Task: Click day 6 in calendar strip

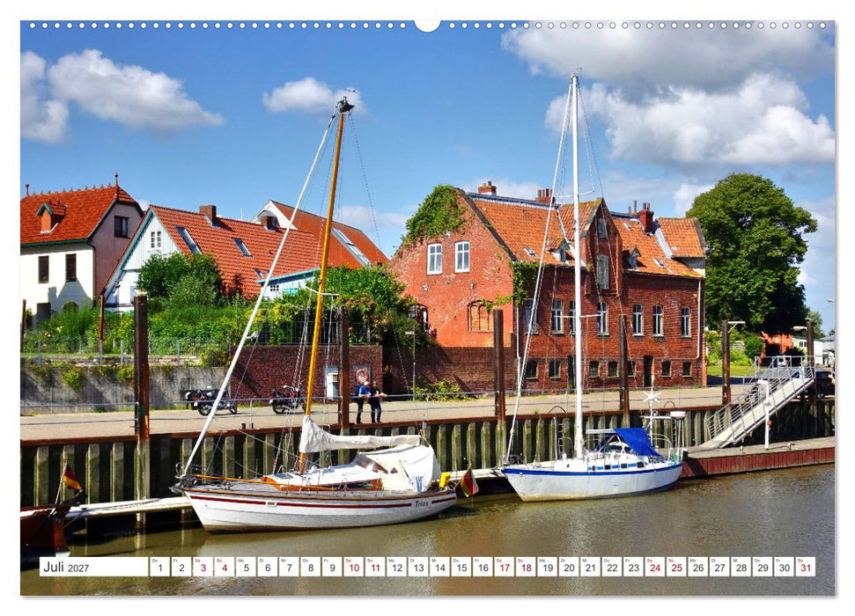Action: [x=267, y=567]
